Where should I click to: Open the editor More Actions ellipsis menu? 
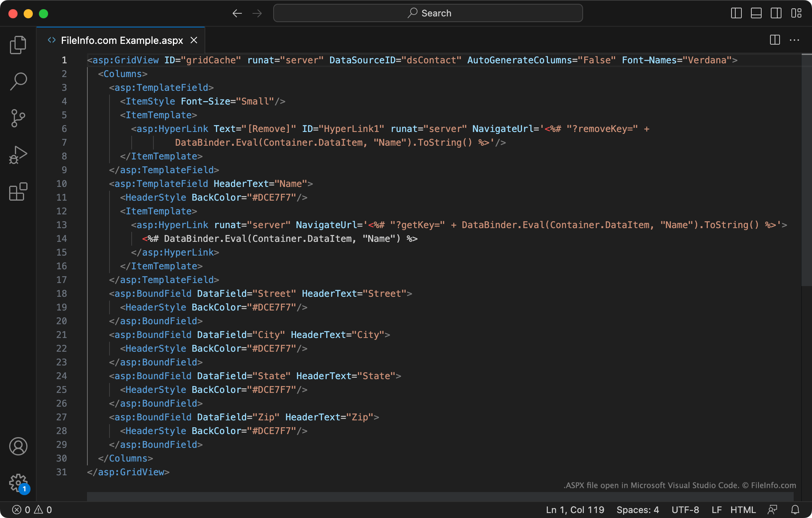pos(794,40)
